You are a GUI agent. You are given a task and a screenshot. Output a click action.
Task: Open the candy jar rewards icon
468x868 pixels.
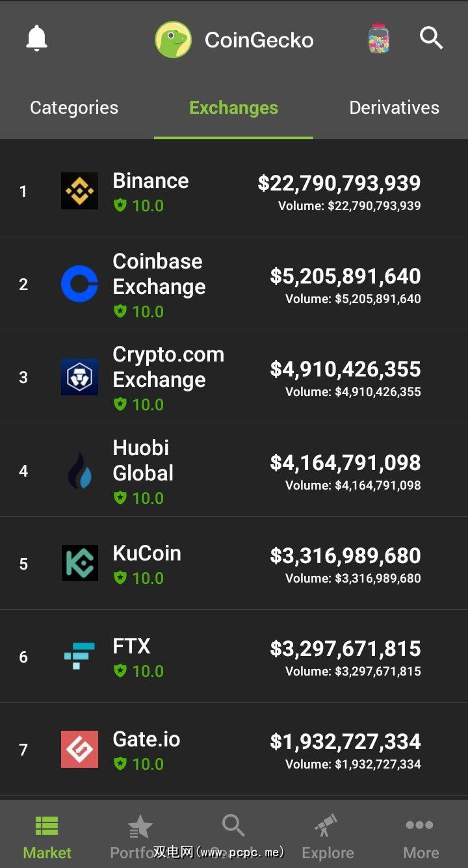[378, 39]
